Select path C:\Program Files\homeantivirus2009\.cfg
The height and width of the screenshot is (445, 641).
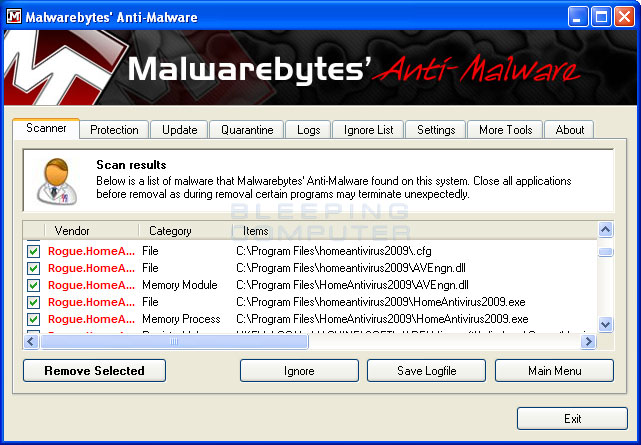pos(334,251)
